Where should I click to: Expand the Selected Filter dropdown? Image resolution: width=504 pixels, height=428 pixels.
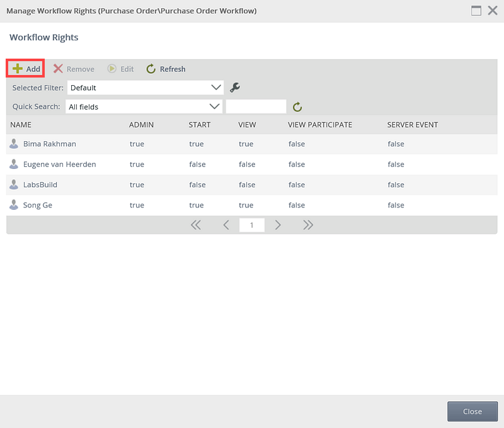point(216,88)
